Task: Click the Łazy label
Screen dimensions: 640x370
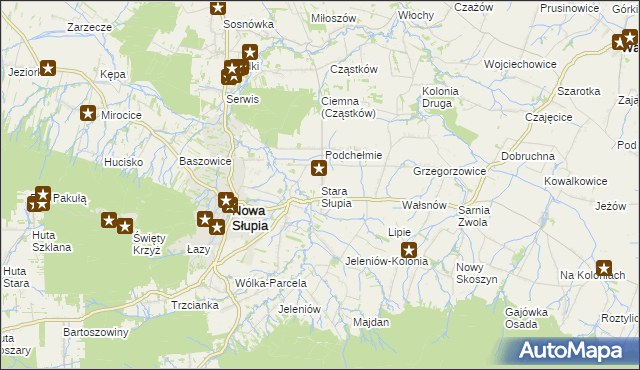Action: pyautogui.click(x=198, y=249)
